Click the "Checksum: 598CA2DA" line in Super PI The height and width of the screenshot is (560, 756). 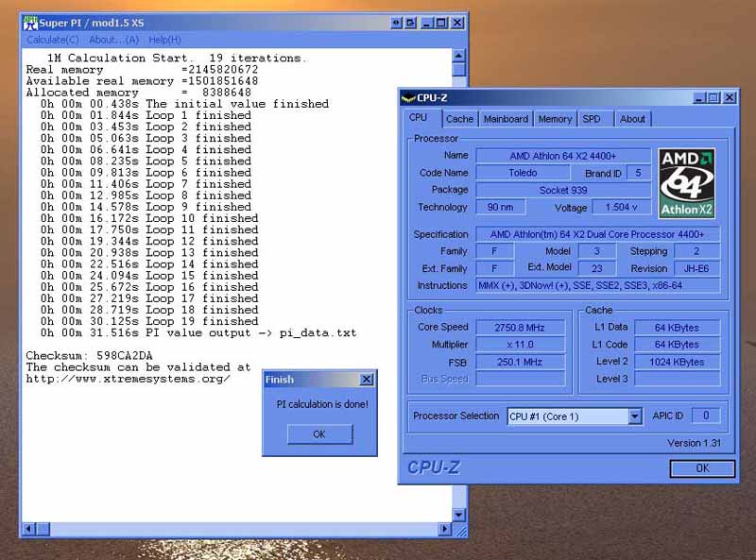coord(89,356)
